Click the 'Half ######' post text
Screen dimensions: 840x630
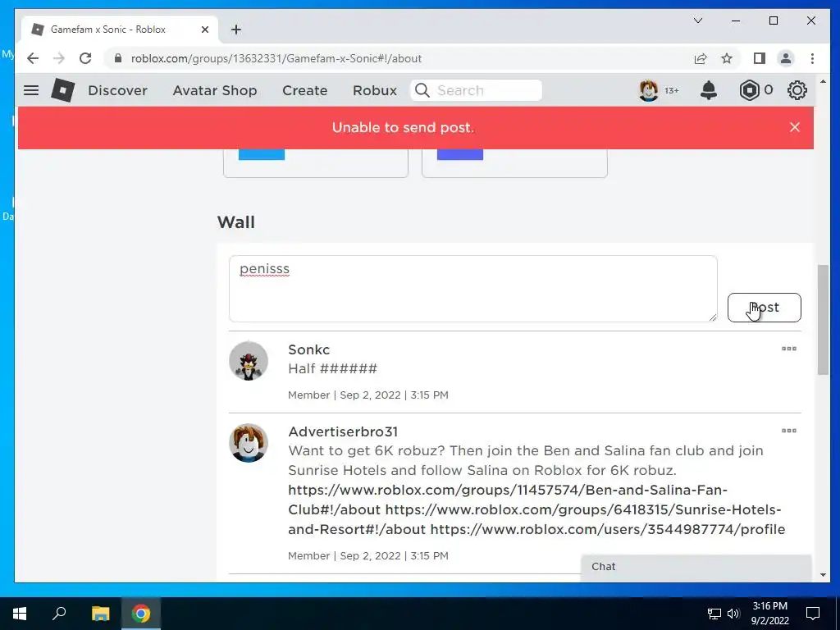click(333, 368)
